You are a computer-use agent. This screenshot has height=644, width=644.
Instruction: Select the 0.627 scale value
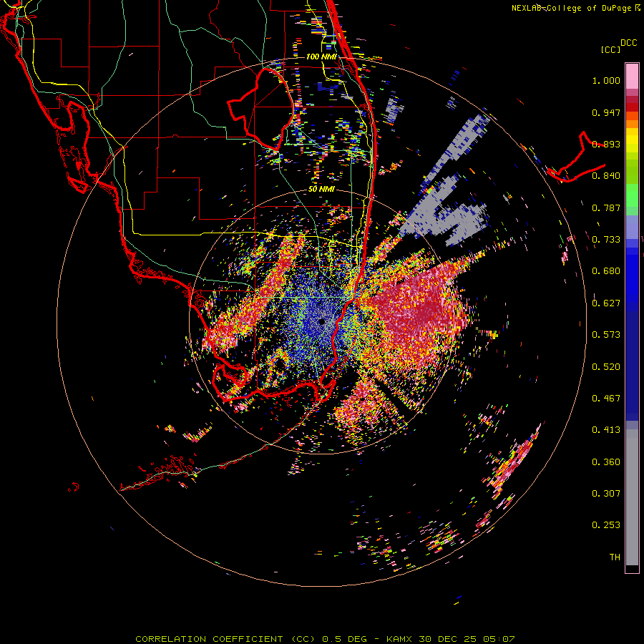(606, 303)
